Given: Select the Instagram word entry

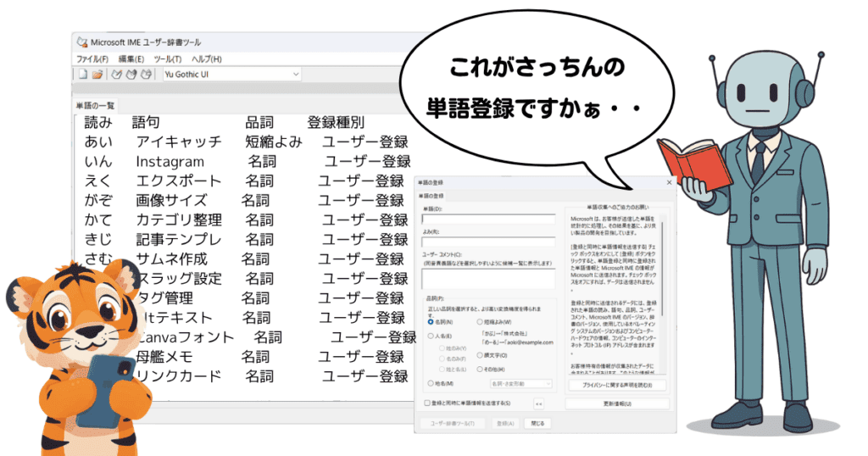Looking at the screenshot, I should tap(170, 162).
